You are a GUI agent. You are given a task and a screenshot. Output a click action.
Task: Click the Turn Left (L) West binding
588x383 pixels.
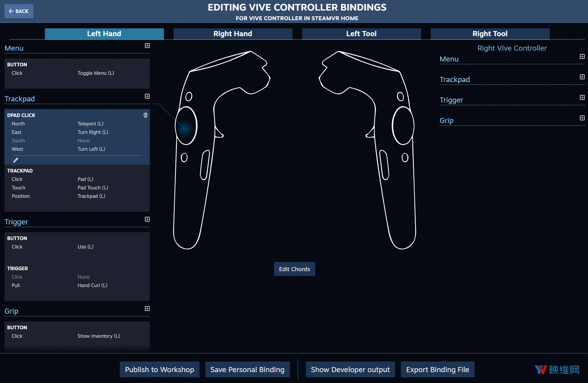pyautogui.click(x=91, y=149)
